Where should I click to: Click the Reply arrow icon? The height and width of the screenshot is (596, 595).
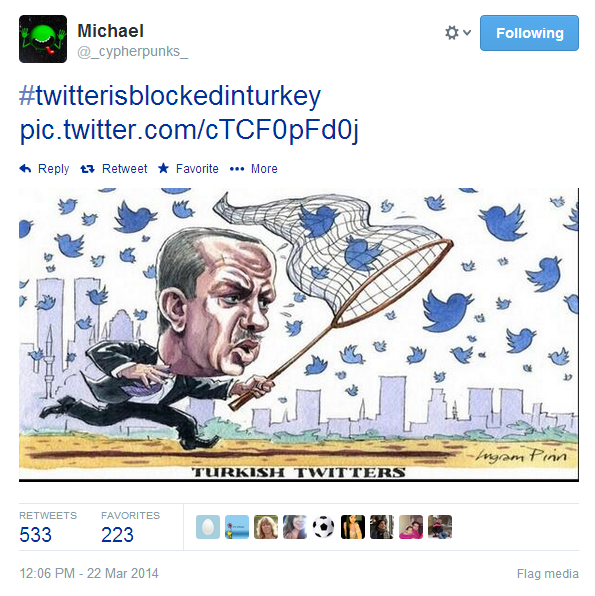click(x=25, y=168)
